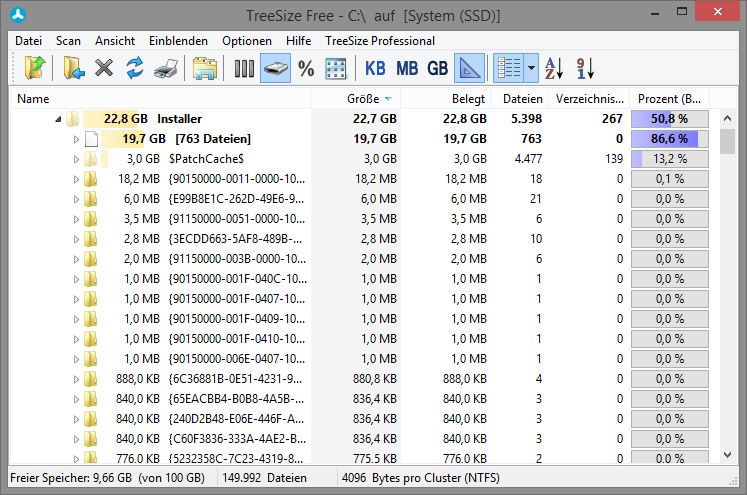Open the Datei menu
This screenshot has height=495, width=747.
point(29,41)
